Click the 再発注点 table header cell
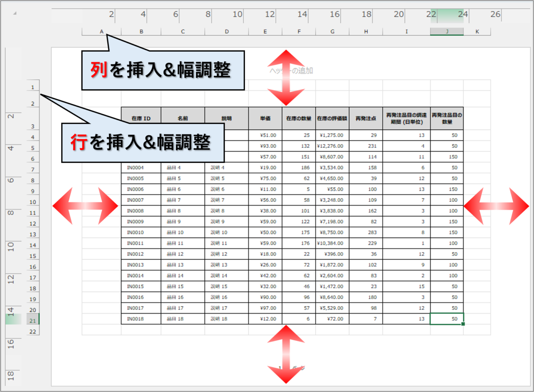The image size is (534, 392). (366, 118)
